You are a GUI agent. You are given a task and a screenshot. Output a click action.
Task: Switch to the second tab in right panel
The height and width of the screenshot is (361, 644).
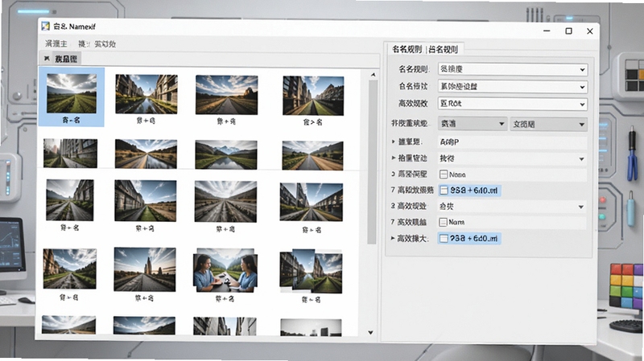[444, 50]
